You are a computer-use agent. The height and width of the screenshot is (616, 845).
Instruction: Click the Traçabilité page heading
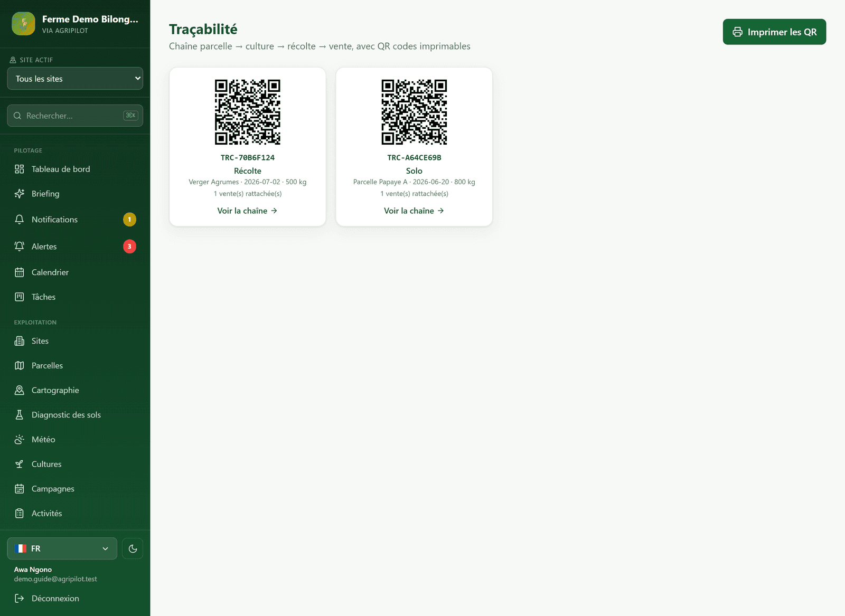(x=203, y=29)
